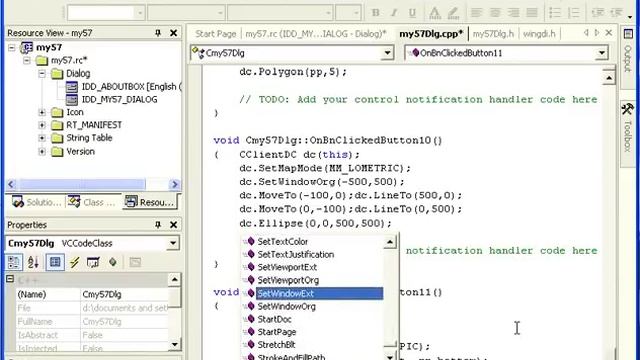This screenshot has width=640, height=360.
Task: Collapse the Dialog folder
Action: (x=42, y=74)
